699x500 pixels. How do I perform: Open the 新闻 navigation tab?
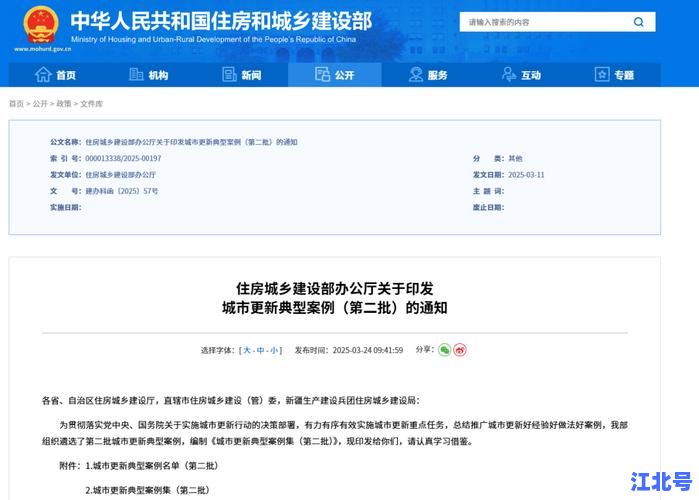242,75
